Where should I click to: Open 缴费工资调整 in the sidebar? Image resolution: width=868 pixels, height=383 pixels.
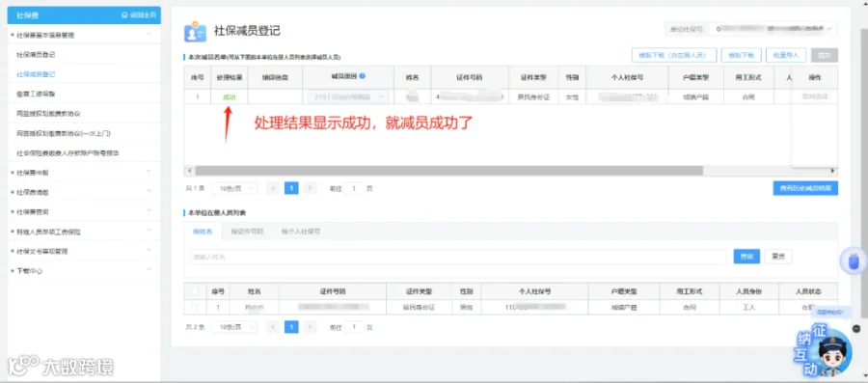tap(36, 95)
